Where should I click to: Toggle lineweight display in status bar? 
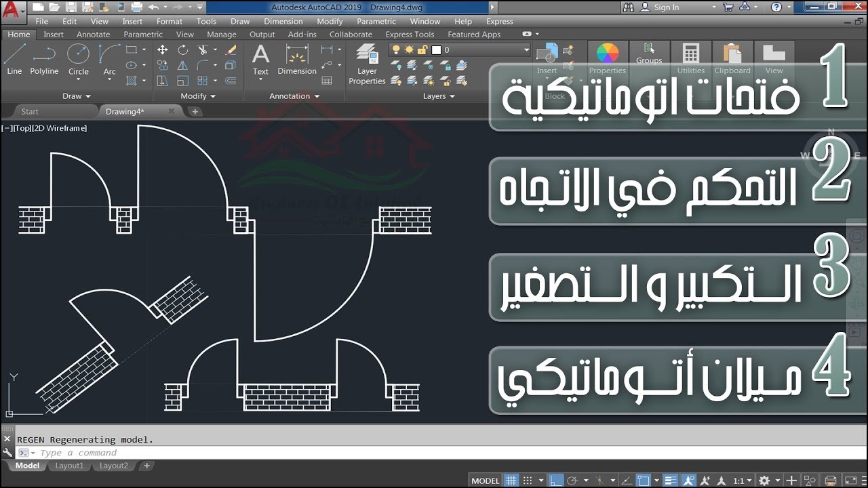click(671, 481)
